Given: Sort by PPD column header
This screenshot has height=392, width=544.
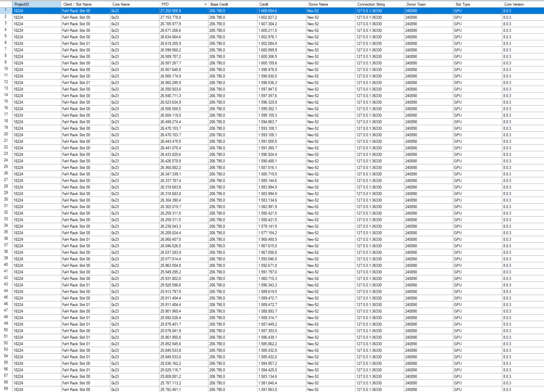Looking at the screenshot, I should (165, 4).
